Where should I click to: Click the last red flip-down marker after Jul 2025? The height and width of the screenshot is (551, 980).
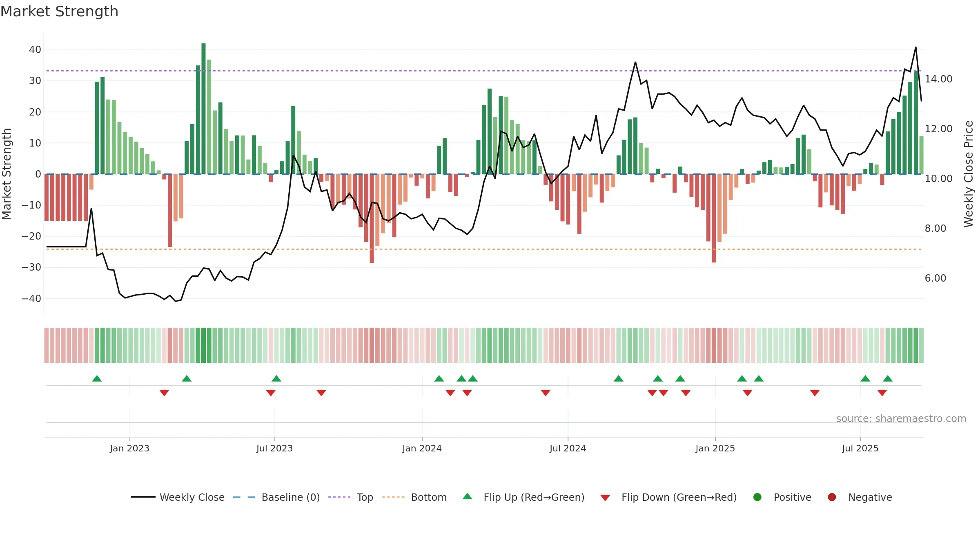882,393
